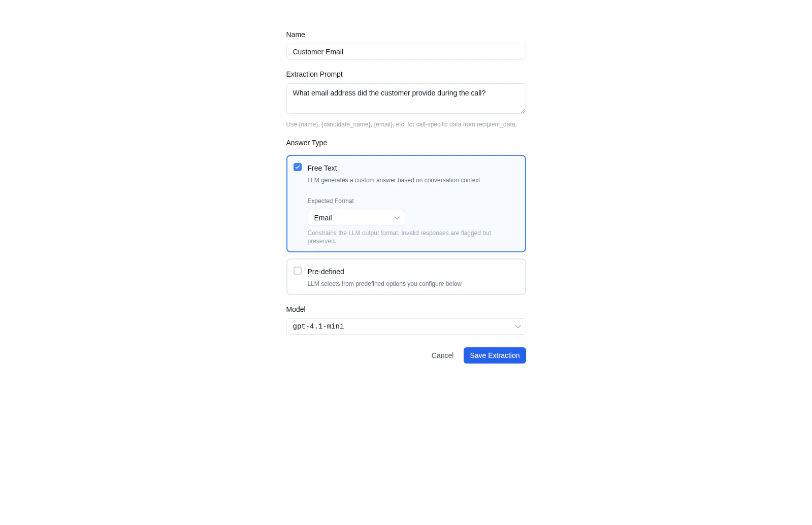Click inside the Extraction Prompt textarea
The image size is (812, 525).
click(x=406, y=98)
